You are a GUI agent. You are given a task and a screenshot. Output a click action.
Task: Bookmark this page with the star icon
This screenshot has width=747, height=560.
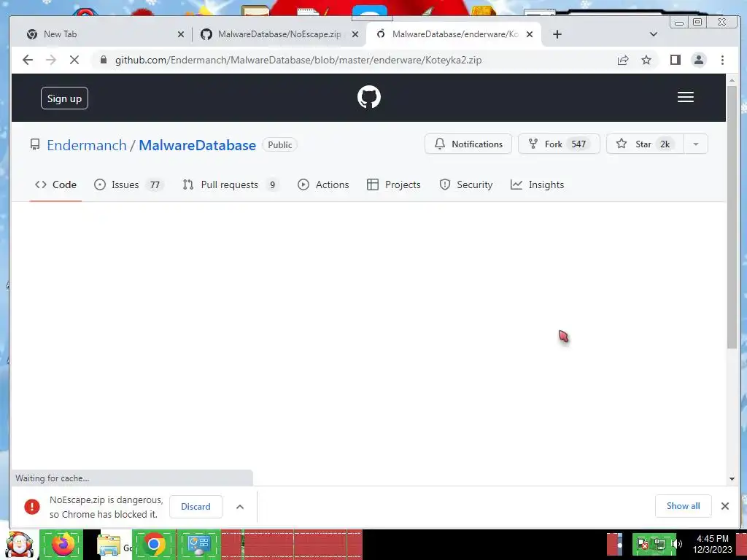pyautogui.click(x=646, y=60)
